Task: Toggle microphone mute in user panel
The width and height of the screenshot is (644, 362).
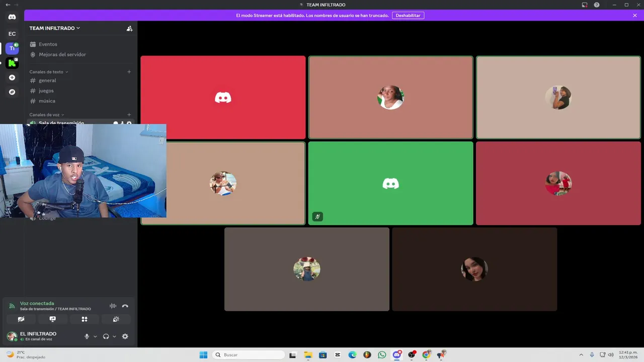Action: [87, 336]
